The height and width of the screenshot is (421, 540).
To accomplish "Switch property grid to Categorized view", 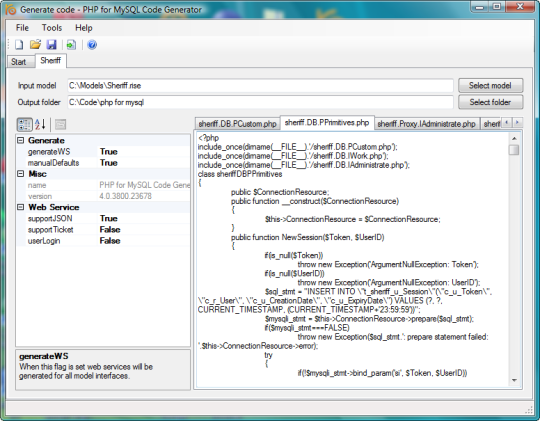I will coord(25,124).
